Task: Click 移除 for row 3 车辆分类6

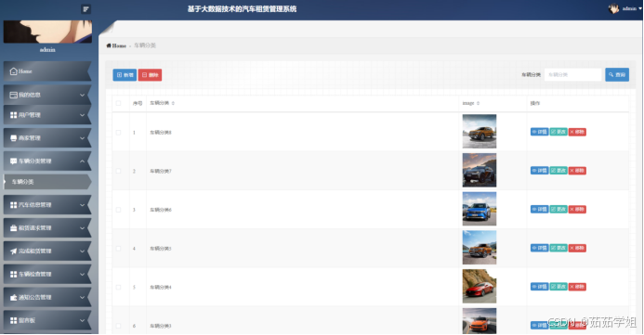Action: [x=577, y=209]
